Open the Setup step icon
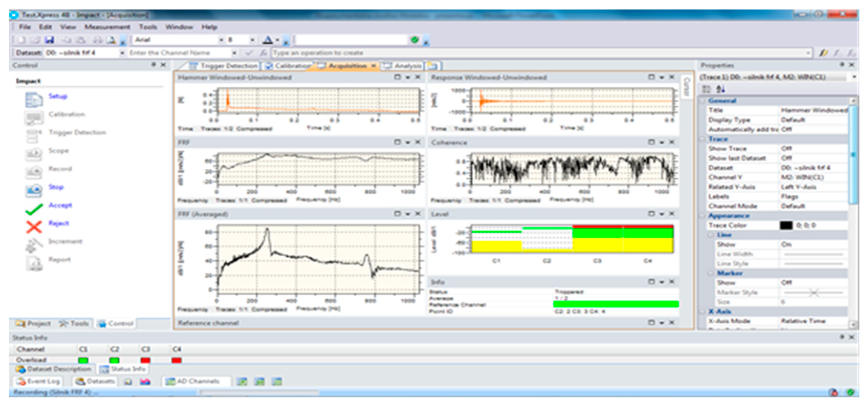This screenshot has width=868, height=405. point(34,100)
